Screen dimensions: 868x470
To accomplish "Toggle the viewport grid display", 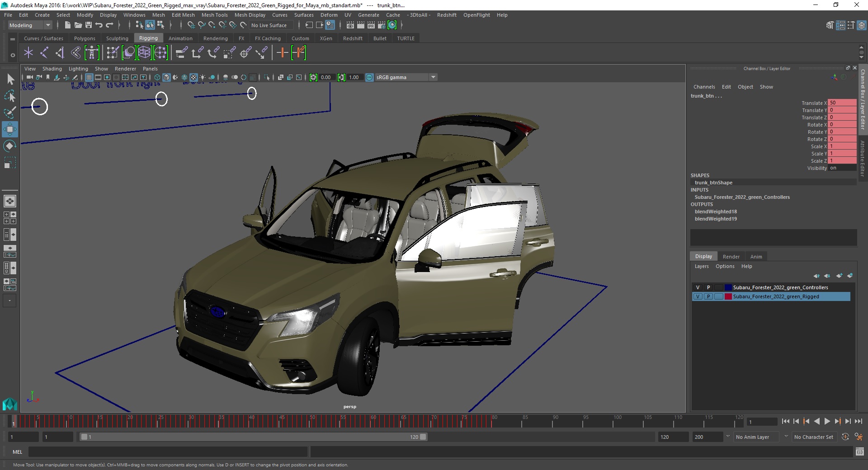I will [89, 77].
